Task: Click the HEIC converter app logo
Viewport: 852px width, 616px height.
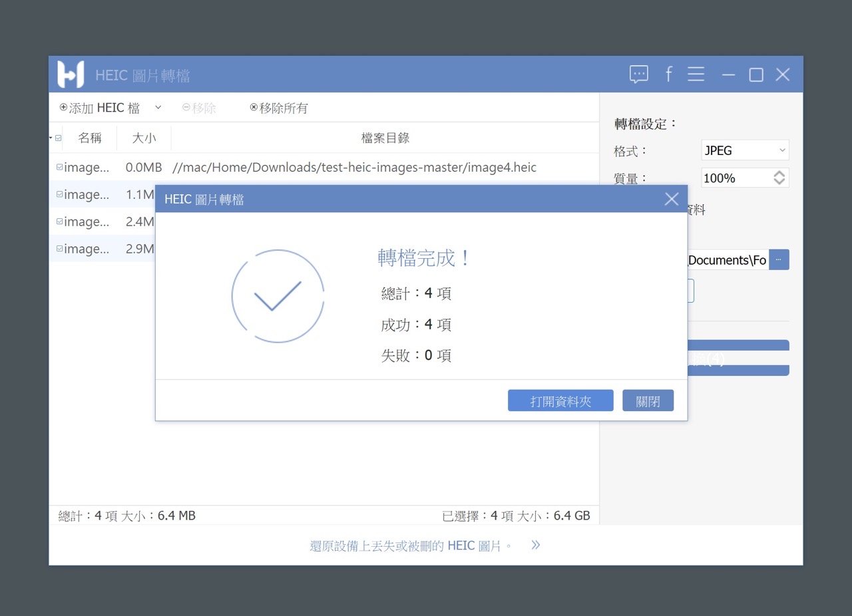Action: coord(71,75)
